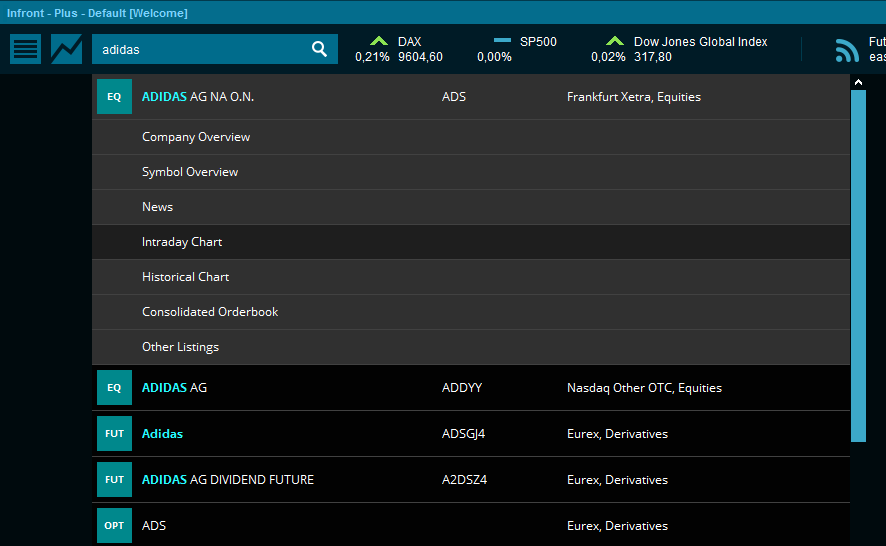Click the RSS news feed icon

click(847, 50)
